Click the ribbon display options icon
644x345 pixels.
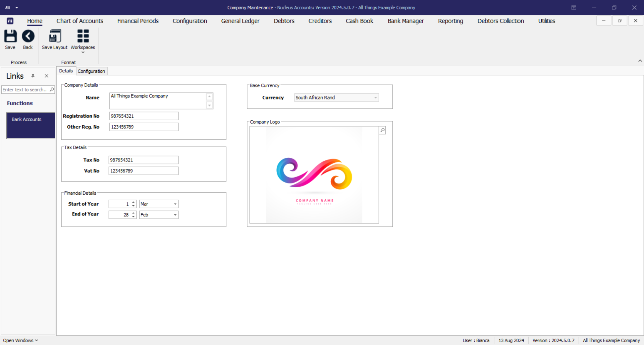(x=574, y=8)
